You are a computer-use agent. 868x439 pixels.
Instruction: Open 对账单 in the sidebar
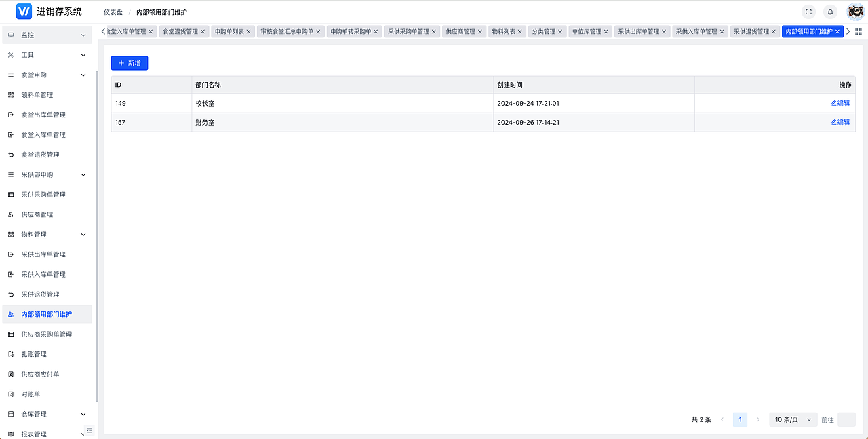tap(46, 394)
